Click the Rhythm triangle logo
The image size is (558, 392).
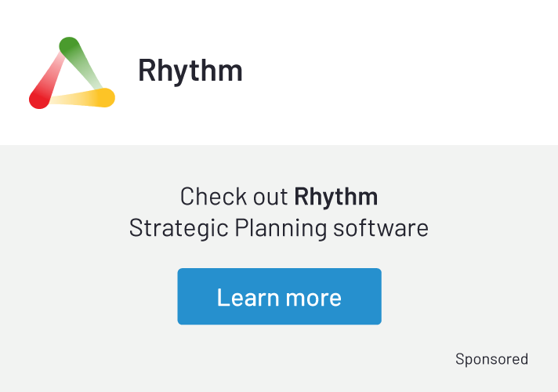click(72, 73)
